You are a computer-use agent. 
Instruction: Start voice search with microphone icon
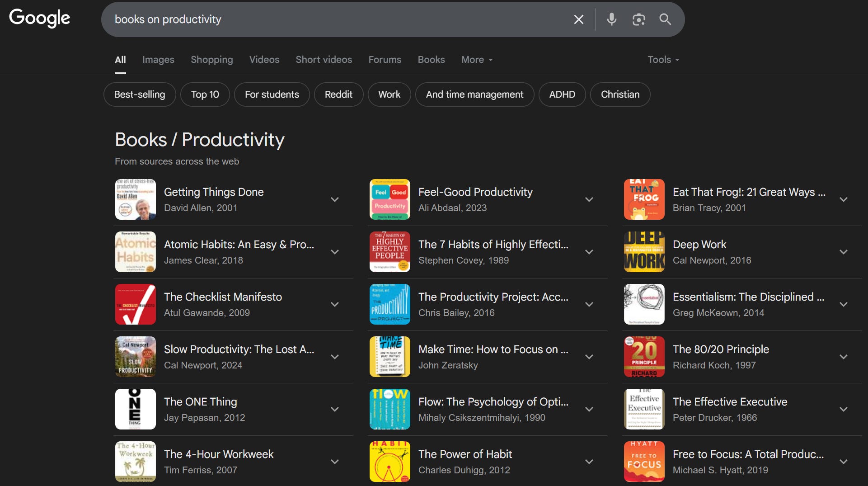click(612, 19)
